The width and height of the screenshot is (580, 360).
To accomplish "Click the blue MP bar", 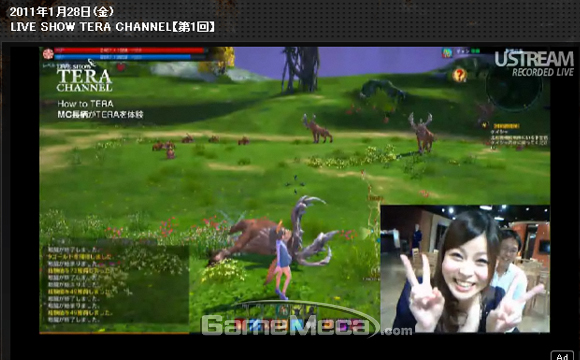I will (x=123, y=57).
